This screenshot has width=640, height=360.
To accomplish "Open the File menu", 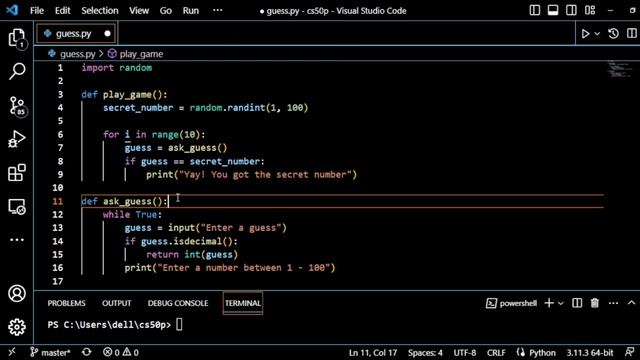I will (37, 11).
